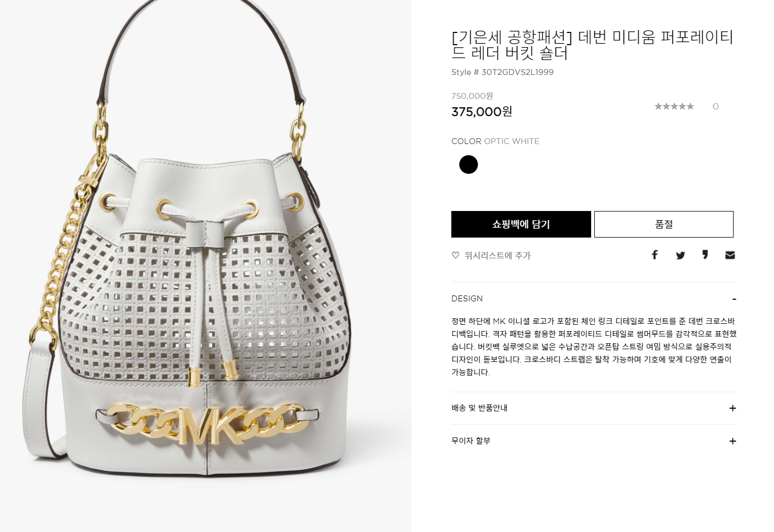Collapse DESIGN section with minus icon
The image size is (774, 532).
pos(734,299)
